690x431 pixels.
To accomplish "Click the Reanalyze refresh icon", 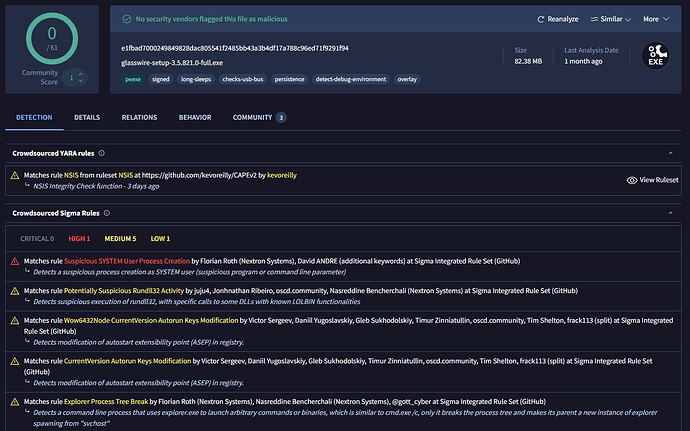I will pos(541,19).
